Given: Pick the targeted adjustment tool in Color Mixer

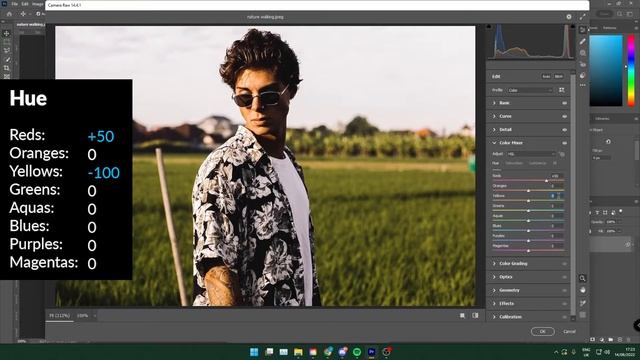Looking at the screenshot, I should click(562, 154).
